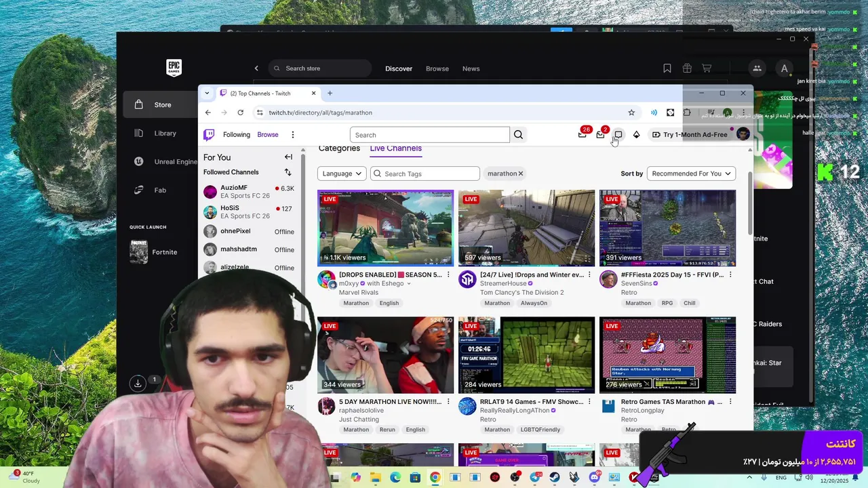Open the taskbar volume control
868x488 pixels.
pyautogui.click(x=808, y=478)
